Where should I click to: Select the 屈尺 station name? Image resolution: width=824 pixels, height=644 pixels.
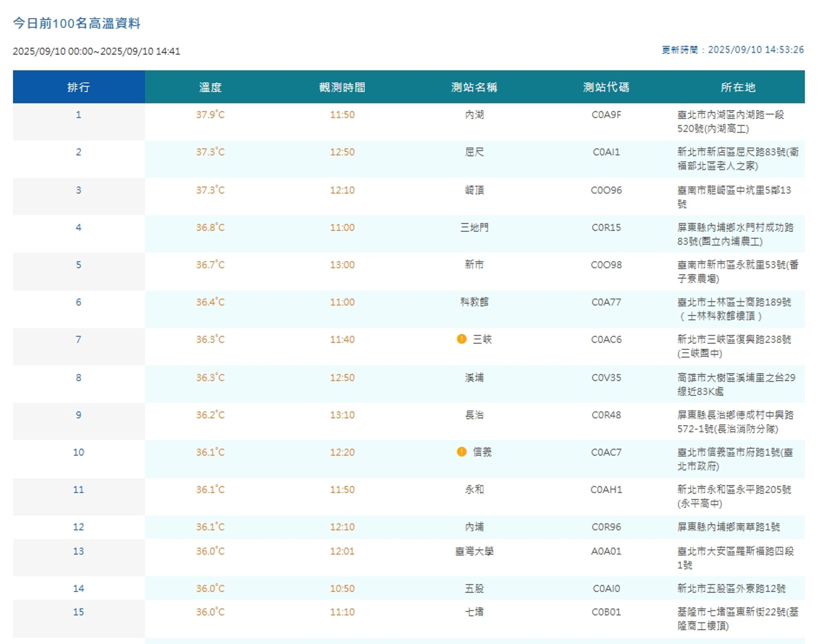tap(474, 152)
